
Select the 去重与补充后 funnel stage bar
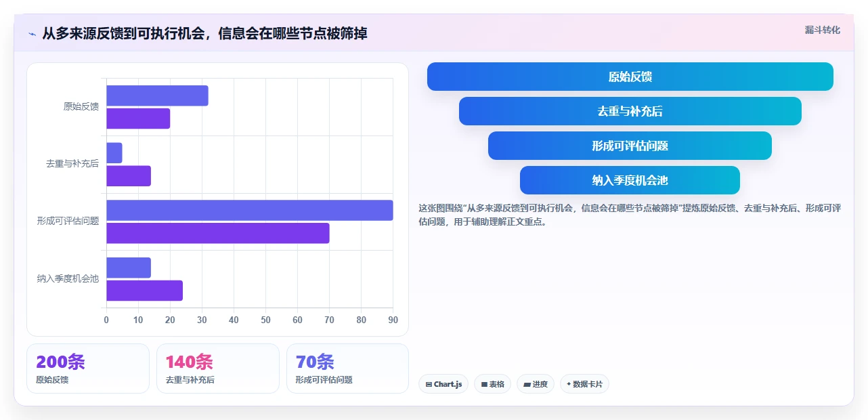[x=630, y=111]
